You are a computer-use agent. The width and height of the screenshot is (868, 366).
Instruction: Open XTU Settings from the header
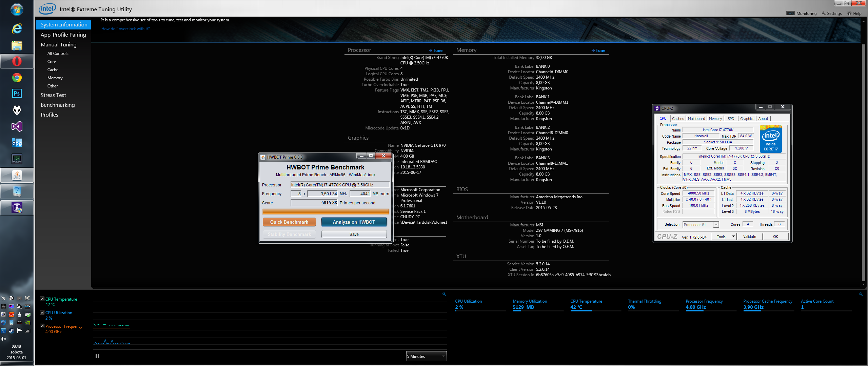831,14
